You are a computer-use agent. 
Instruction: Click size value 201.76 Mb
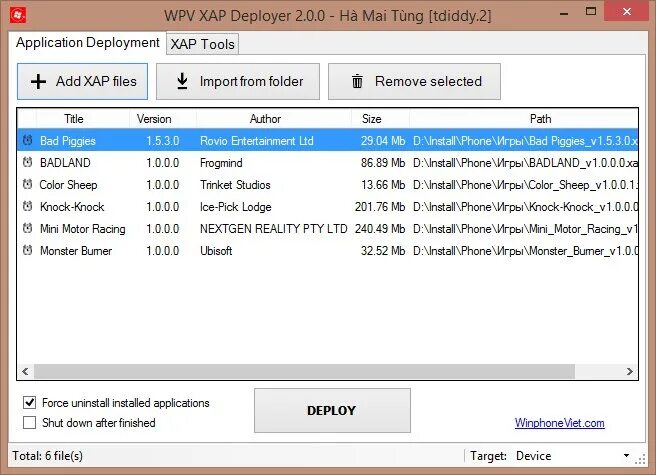pos(380,207)
